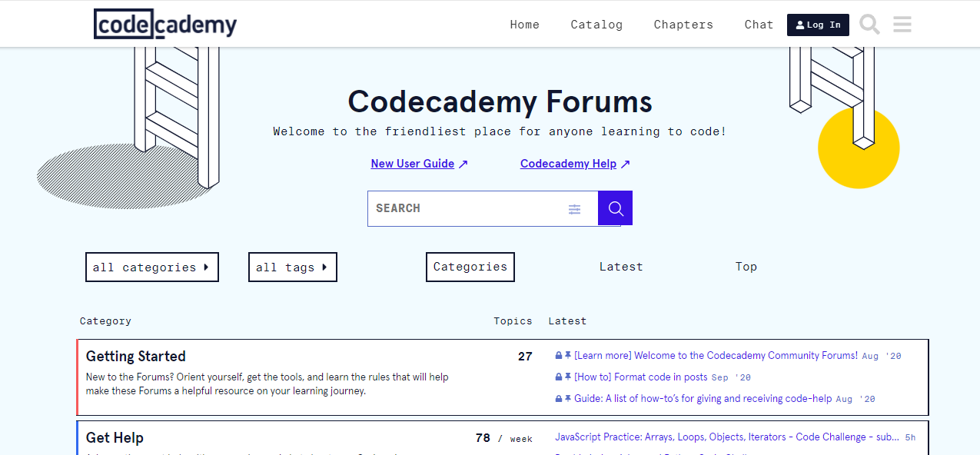Click the Log In button
The height and width of the screenshot is (455, 980).
818,25
